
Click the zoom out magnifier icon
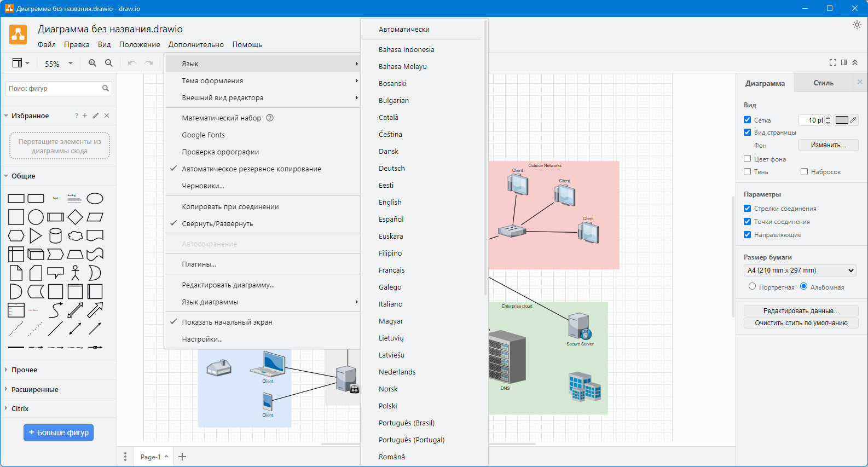point(109,63)
